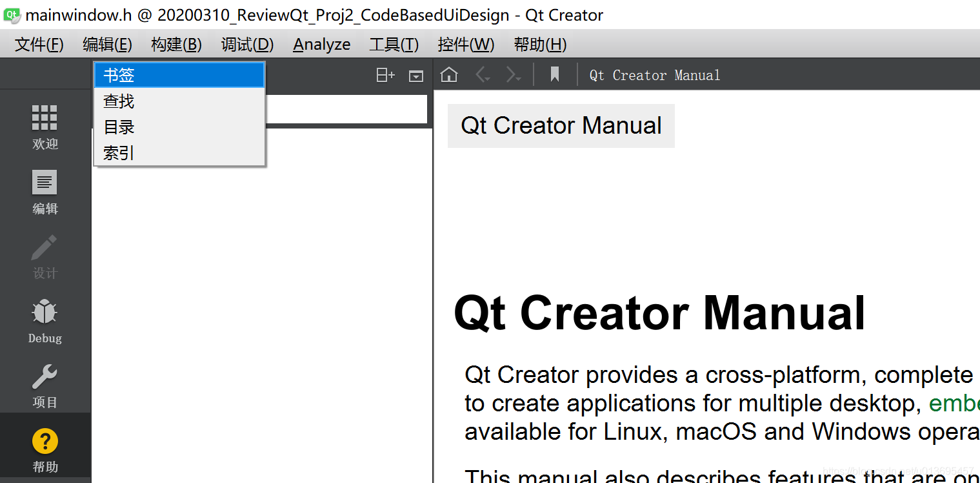Open the Analyze menu
Image resolution: width=980 pixels, height=483 pixels.
(322, 45)
